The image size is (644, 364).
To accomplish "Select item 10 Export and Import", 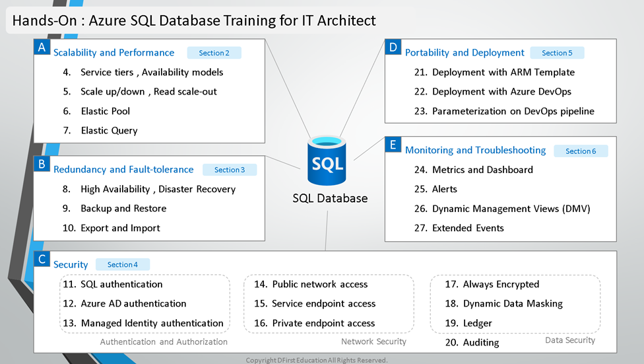I will [x=112, y=228].
